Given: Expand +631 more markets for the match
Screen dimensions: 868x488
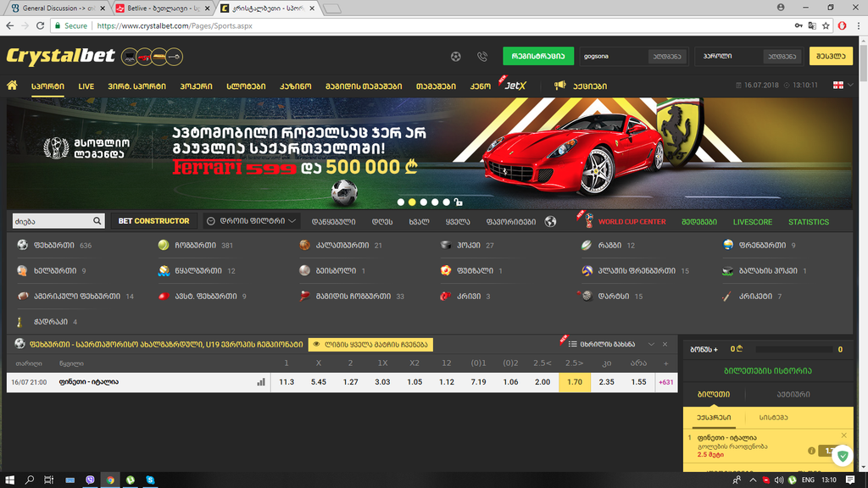Looking at the screenshot, I should coord(666,382).
